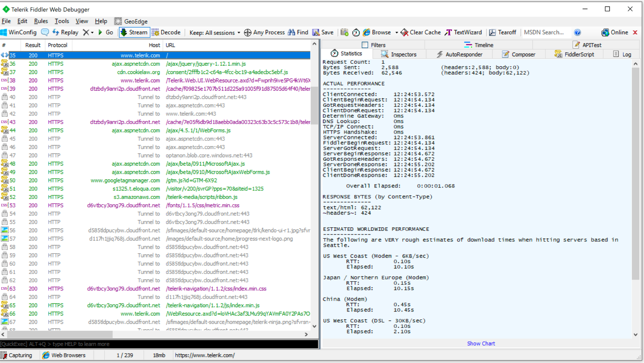Click the camera screenshot icon
Image resolution: width=644 pixels, height=363 pixels.
coord(345,32)
